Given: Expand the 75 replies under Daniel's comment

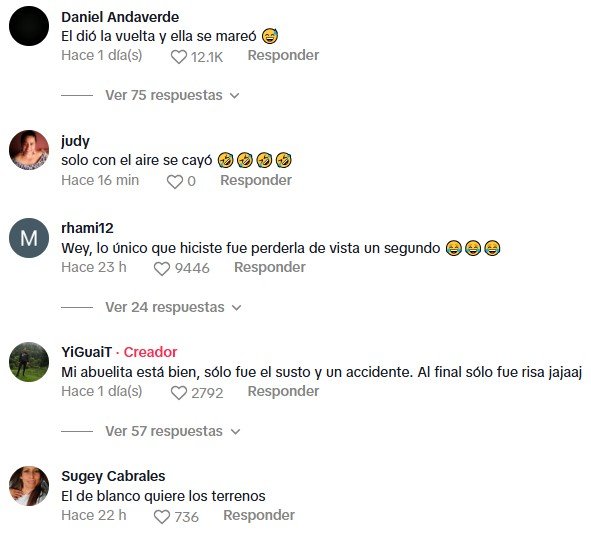Looking at the screenshot, I should click(x=172, y=95).
